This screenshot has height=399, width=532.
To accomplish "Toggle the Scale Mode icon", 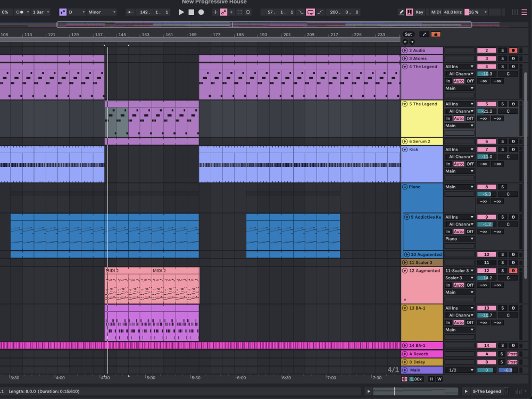I will [x=63, y=12].
